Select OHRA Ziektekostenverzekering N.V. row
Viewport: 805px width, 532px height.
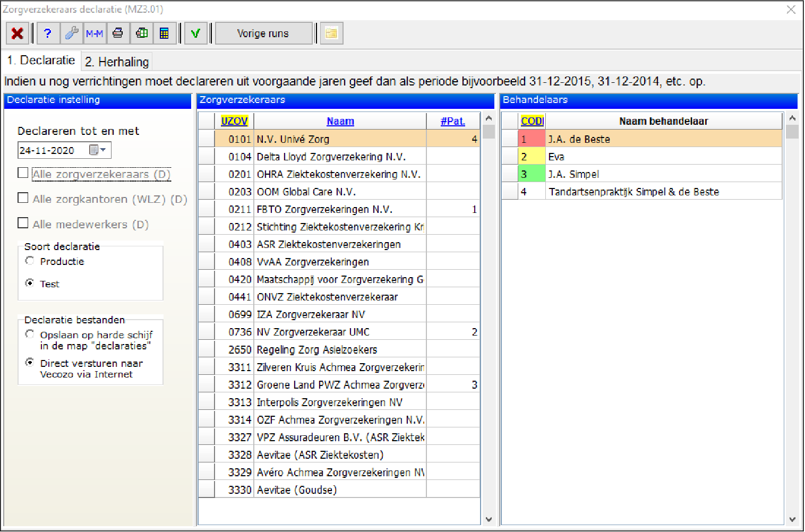tap(340, 174)
